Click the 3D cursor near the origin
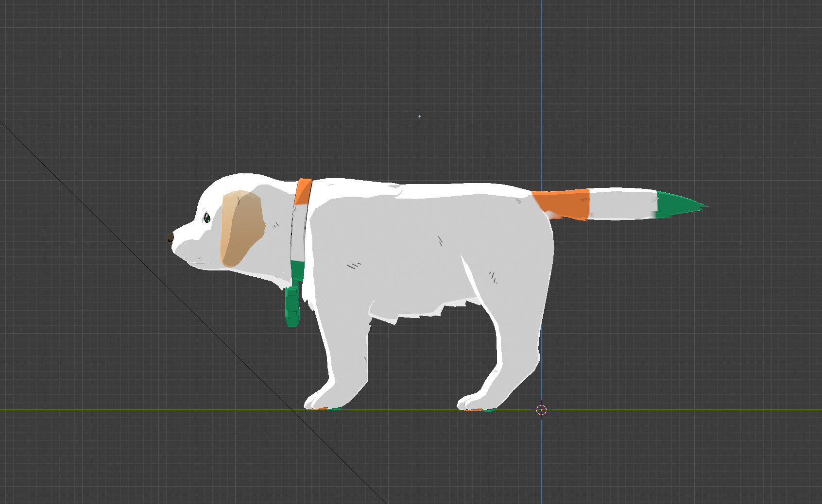This screenshot has width=822, height=504. [x=541, y=411]
